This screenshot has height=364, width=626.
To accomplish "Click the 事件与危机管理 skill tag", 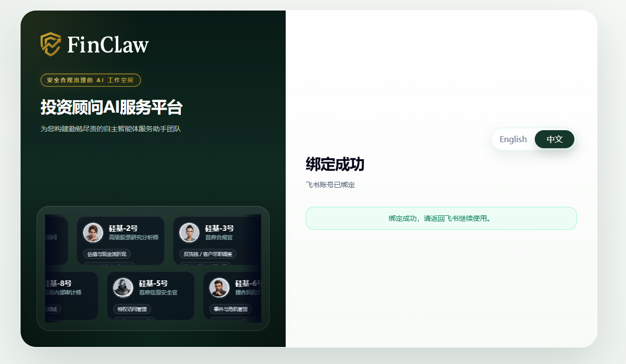I will (231, 309).
